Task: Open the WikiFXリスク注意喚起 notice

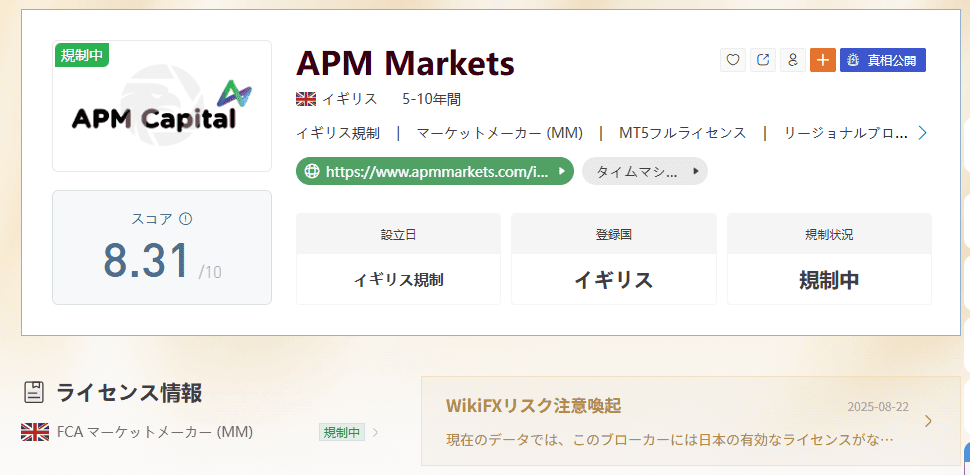Action: click(690, 421)
